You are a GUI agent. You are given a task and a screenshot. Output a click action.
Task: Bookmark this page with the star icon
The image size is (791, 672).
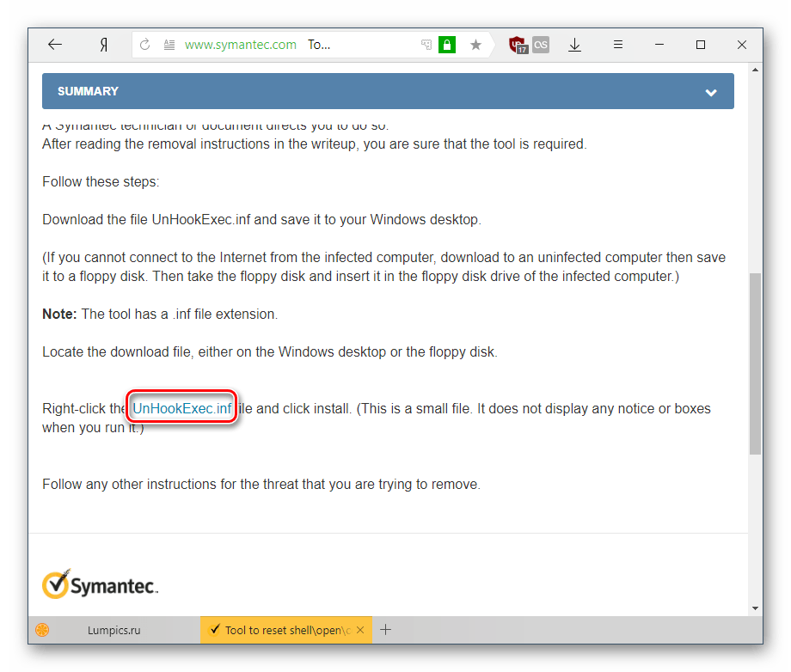(x=475, y=45)
